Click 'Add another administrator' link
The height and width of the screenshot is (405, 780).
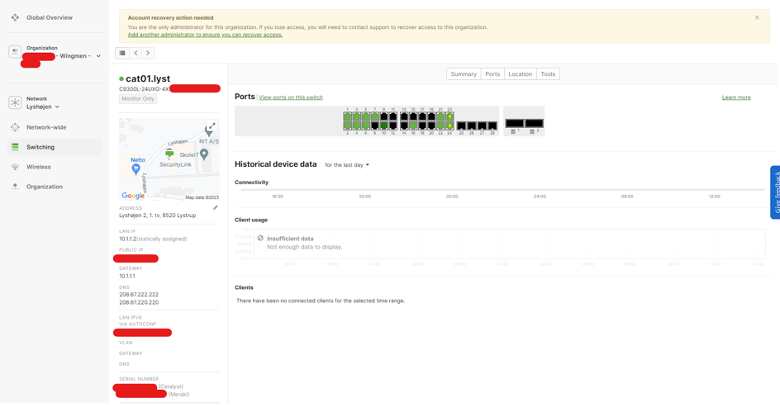(205, 35)
